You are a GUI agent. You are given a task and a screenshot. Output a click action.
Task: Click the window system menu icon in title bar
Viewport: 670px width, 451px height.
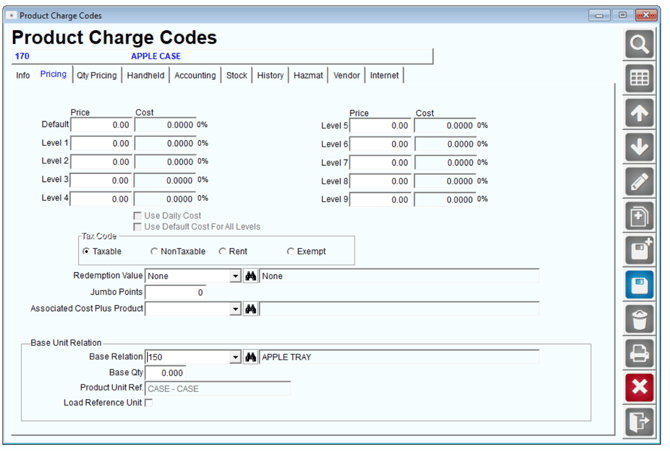12,15
